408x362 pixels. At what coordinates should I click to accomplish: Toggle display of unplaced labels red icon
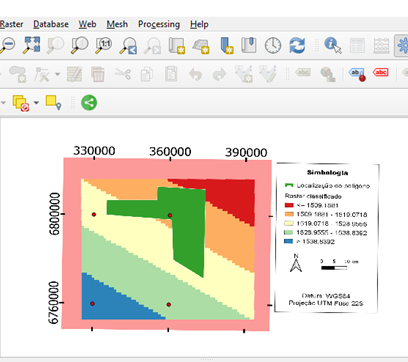click(x=381, y=72)
